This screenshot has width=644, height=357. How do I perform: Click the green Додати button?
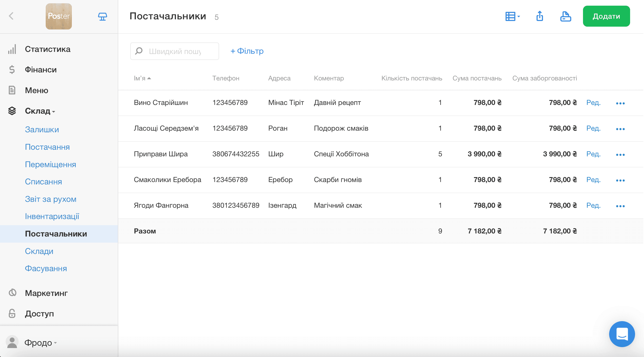coord(606,16)
